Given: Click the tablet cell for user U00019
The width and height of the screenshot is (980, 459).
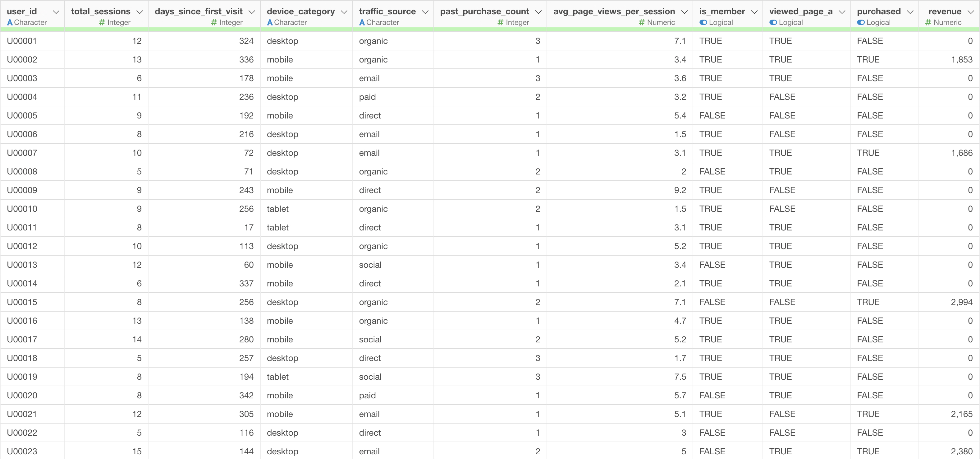Looking at the screenshot, I should pyautogui.click(x=278, y=377).
